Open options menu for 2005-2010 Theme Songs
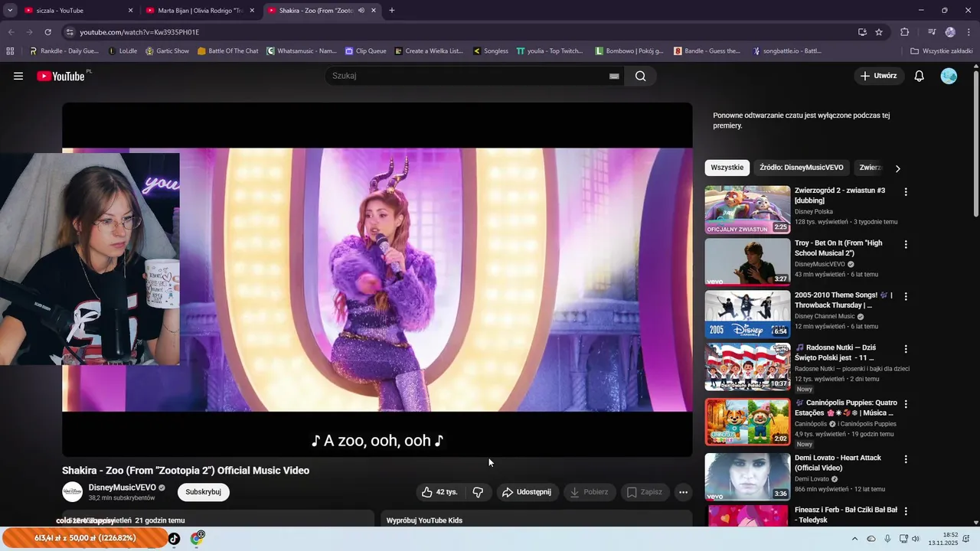Image resolution: width=980 pixels, height=551 pixels. coord(906,297)
